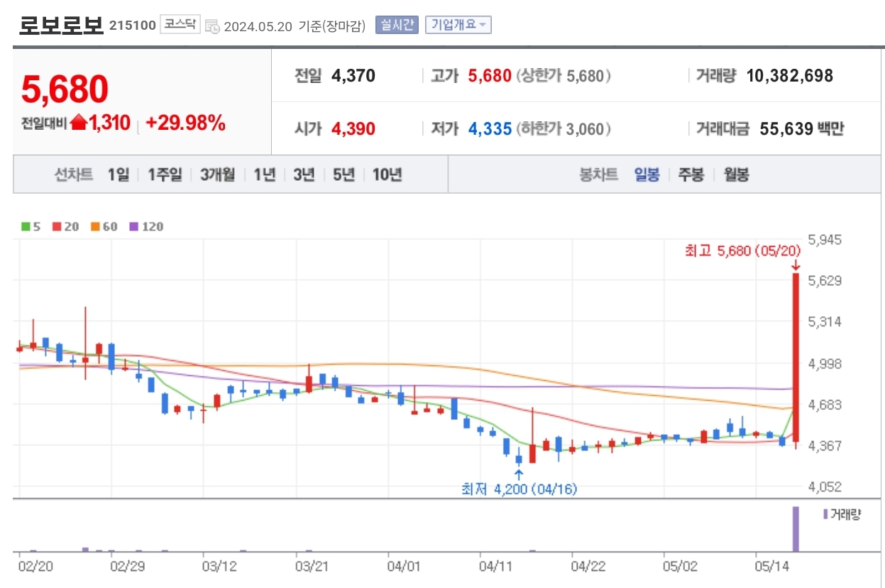The image size is (885, 588).
Task: Click the calendar icon beside 2024.05.20
Action: 212,26
